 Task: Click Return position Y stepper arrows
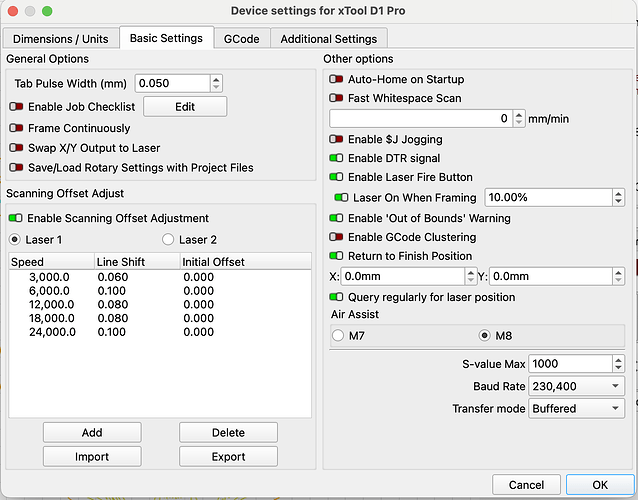coord(618,276)
